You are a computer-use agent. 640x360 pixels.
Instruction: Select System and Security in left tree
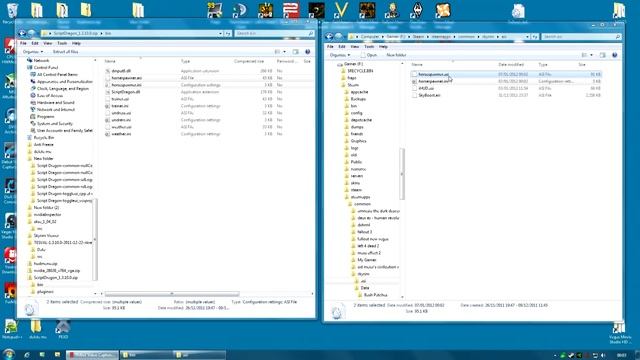(55, 124)
